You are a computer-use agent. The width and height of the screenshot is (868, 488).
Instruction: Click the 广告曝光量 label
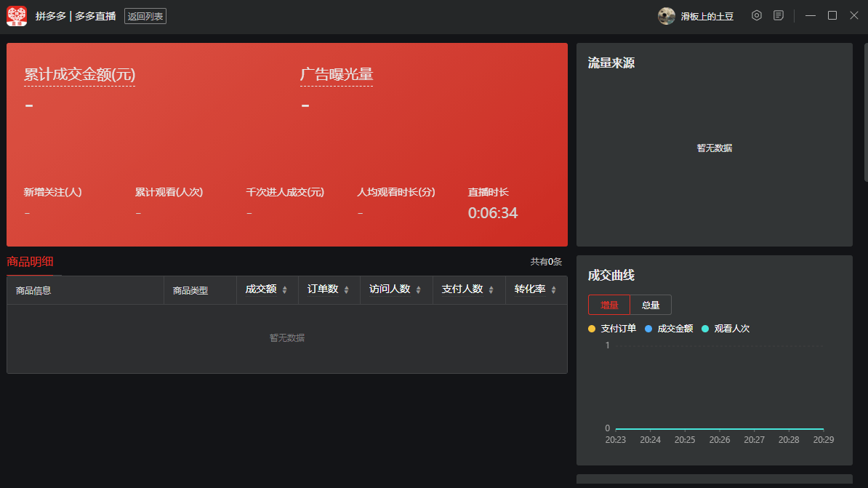337,75
